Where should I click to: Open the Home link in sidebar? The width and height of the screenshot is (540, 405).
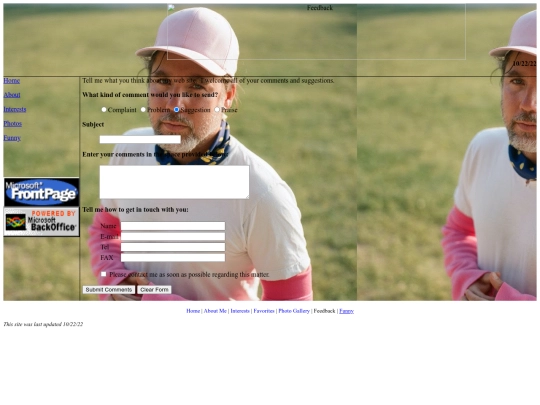12,81
